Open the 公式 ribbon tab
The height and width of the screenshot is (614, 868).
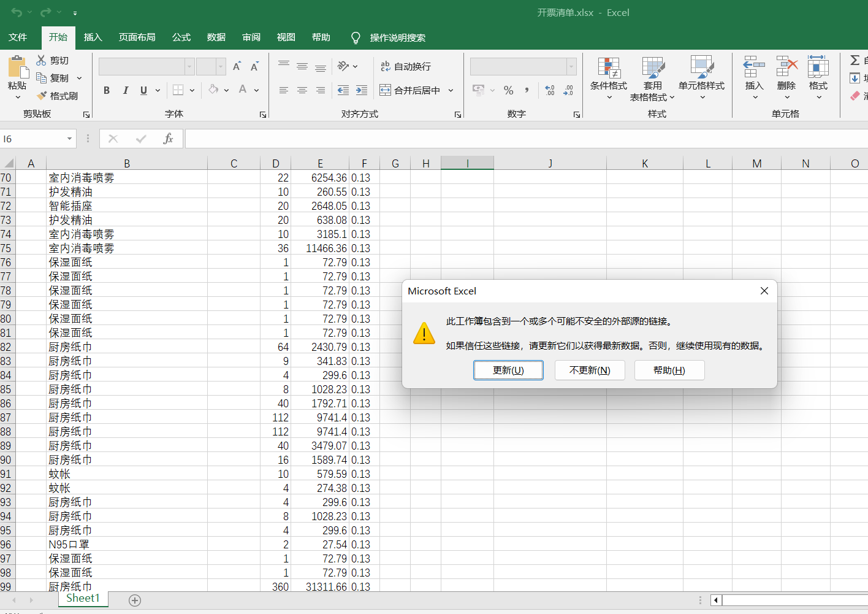(181, 37)
